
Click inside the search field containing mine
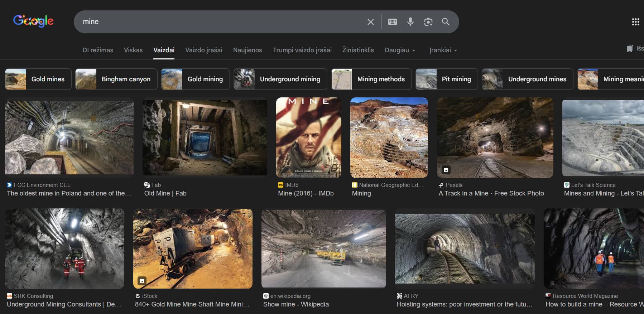pos(215,22)
